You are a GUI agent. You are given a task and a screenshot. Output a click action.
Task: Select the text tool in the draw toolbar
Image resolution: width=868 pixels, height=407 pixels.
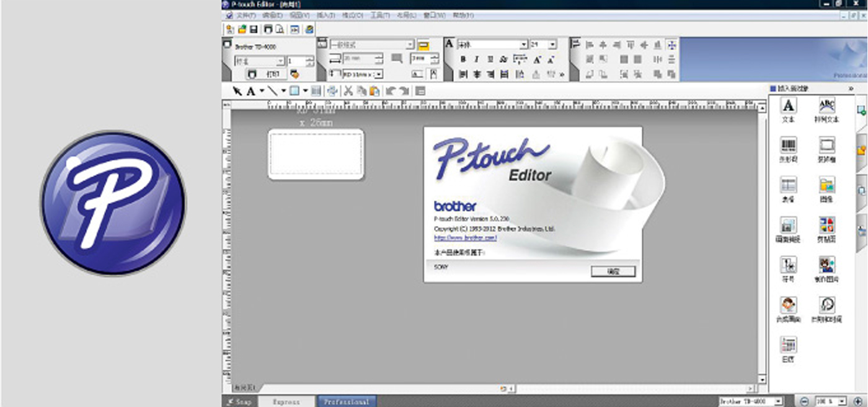click(x=251, y=91)
